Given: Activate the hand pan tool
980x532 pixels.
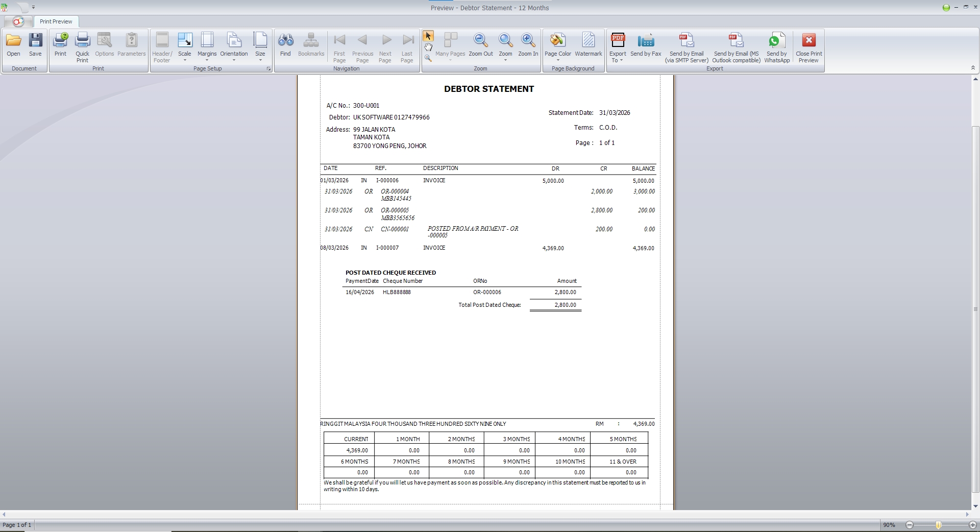Looking at the screenshot, I should [428, 47].
